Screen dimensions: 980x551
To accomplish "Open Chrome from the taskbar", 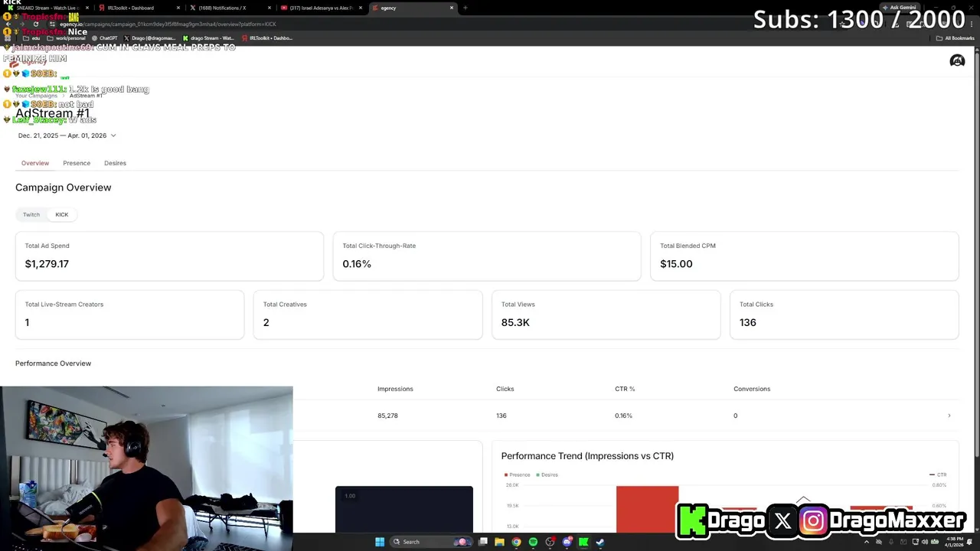I will point(516,542).
